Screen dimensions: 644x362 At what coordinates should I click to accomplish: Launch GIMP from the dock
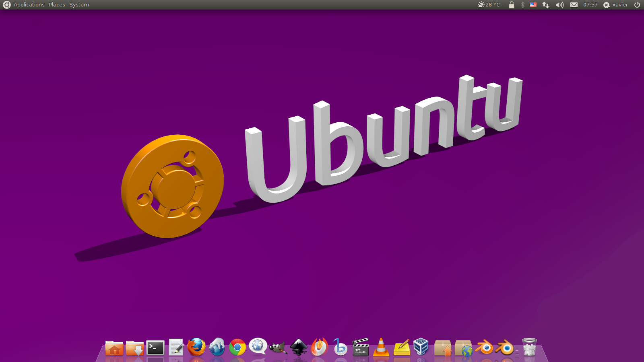[x=278, y=348]
